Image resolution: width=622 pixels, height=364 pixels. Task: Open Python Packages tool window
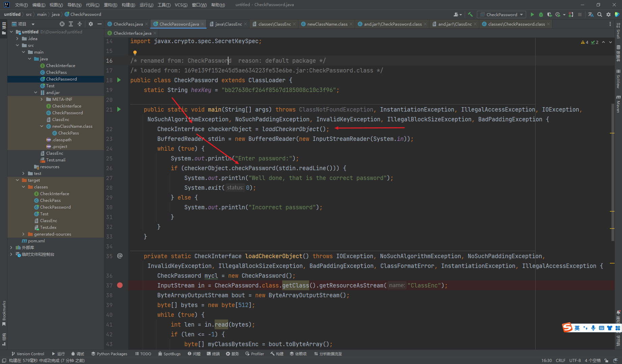tap(109, 354)
